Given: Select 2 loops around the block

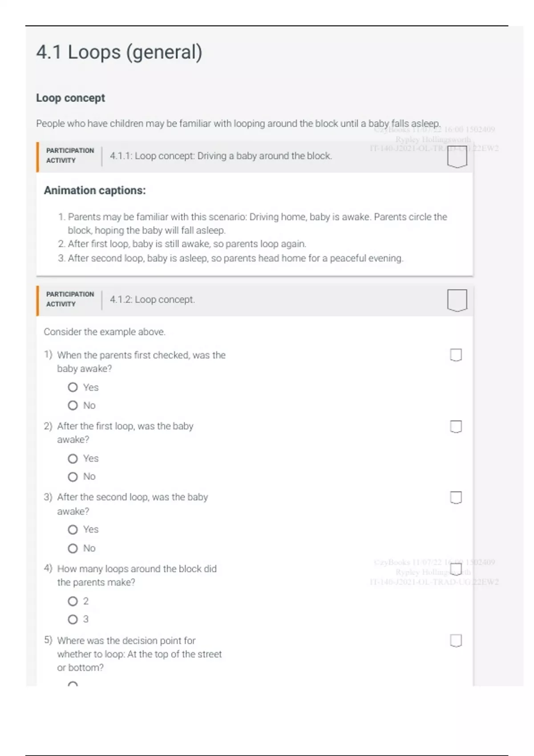Looking at the screenshot, I should click(73, 601).
